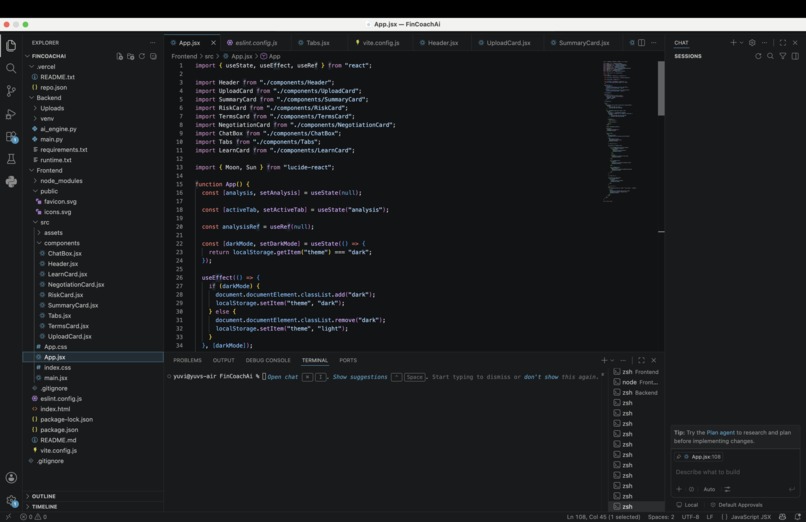This screenshot has width=806, height=522.
Task: Open the PORTS panel tab
Action: click(348, 361)
